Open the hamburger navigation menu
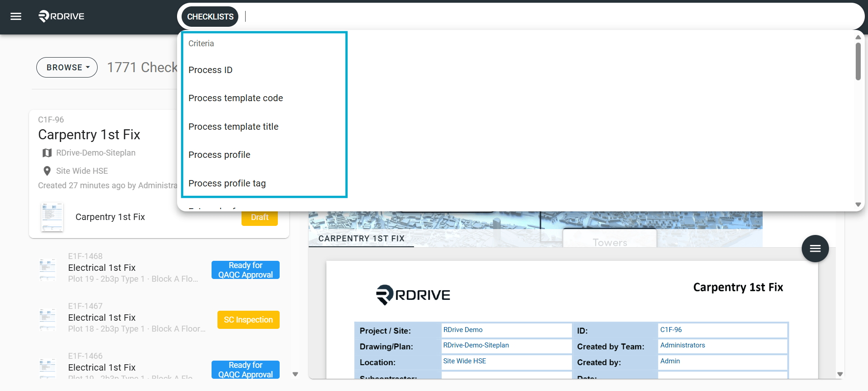868x391 pixels. pos(16,17)
